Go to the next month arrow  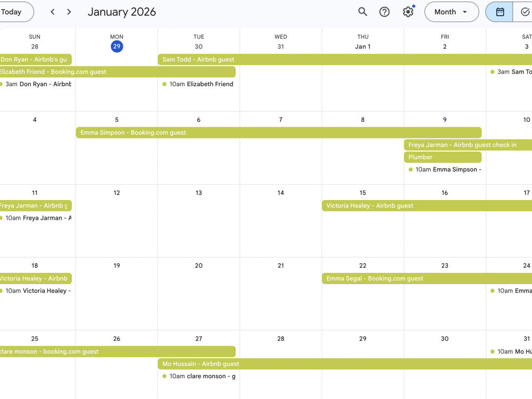click(x=69, y=12)
